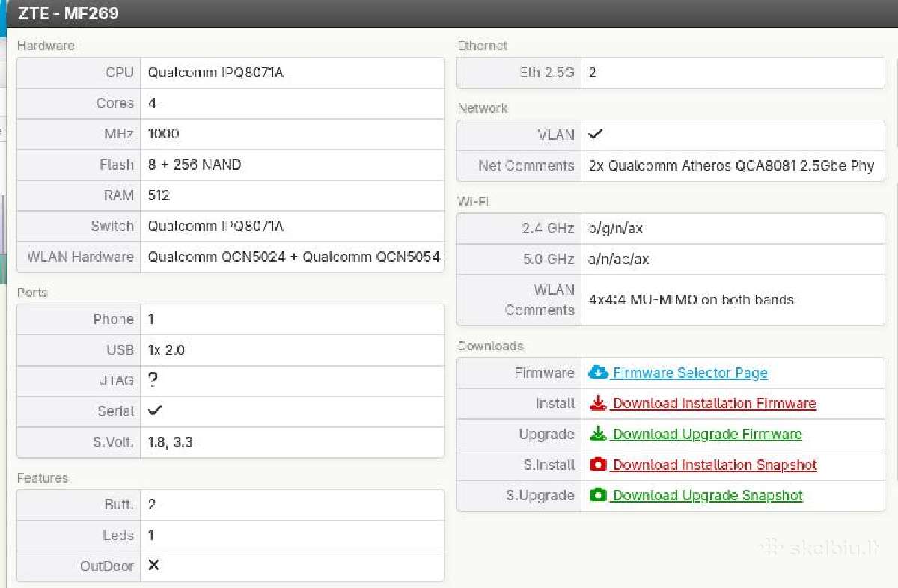898x588 pixels.
Task: Click the red Install download arrow icon
Action: 598,403
